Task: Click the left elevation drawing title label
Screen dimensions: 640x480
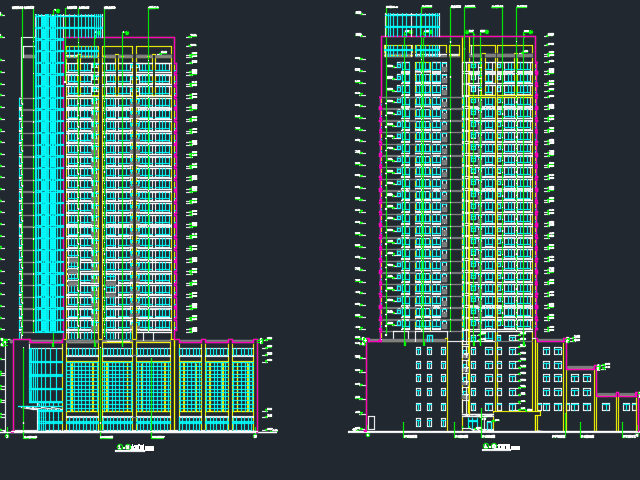Action: point(134,448)
